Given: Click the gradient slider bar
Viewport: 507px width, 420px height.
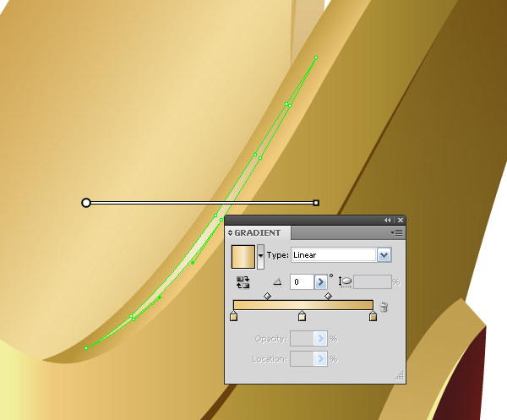Looking at the screenshot, I should click(303, 305).
